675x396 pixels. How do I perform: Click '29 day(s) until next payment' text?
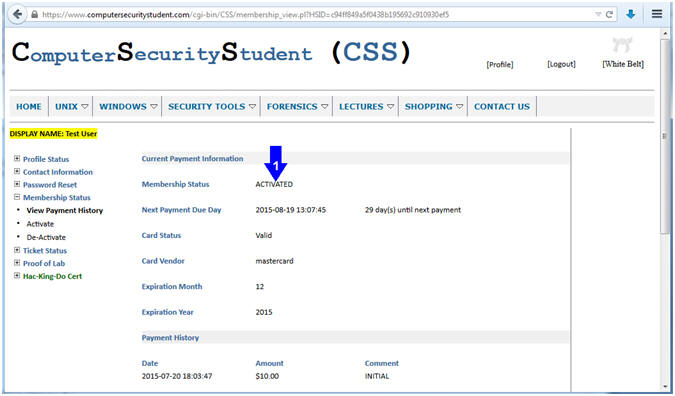click(x=413, y=210)
